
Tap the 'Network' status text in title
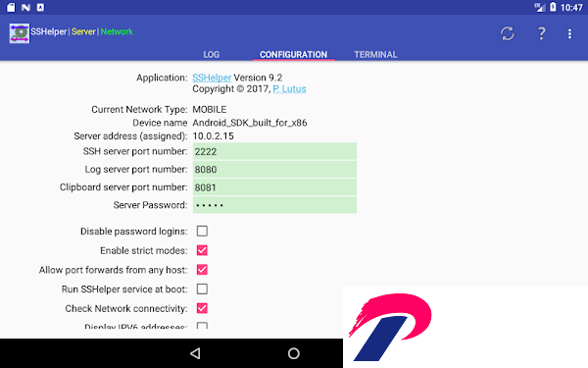(117, 31)
